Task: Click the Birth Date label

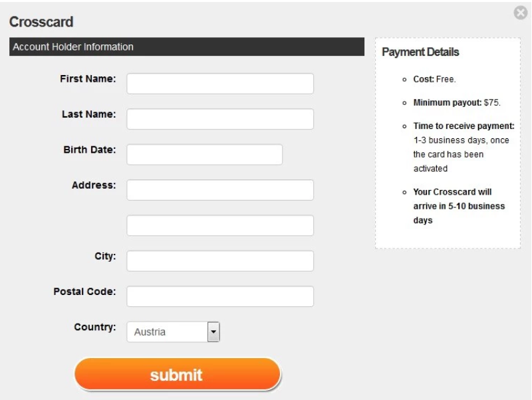Action: tap(90, 150)
